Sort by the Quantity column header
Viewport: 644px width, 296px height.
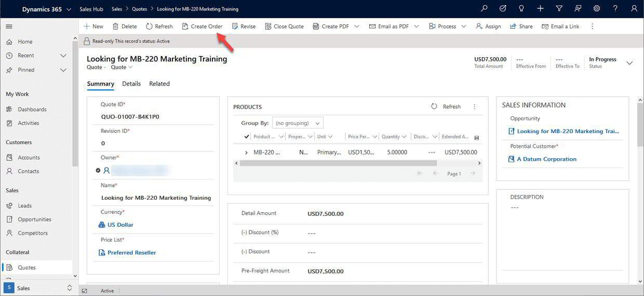click(x=394, y=137)
